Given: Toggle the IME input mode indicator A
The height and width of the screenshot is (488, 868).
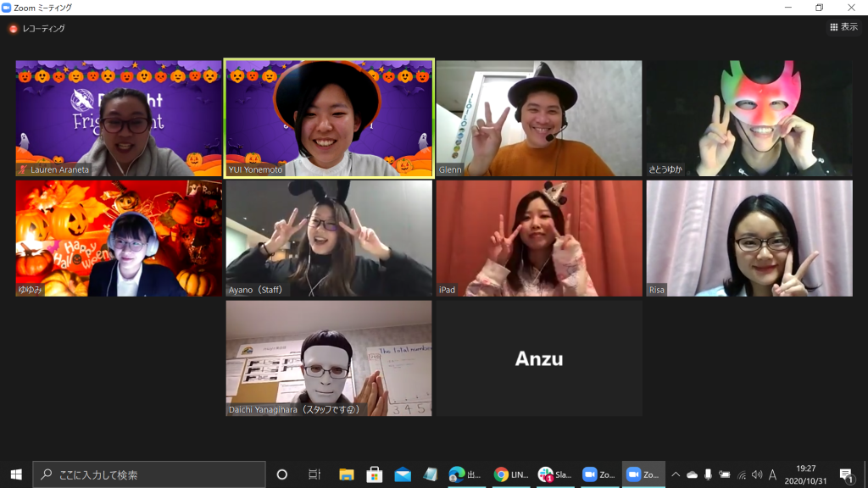Looking at the screenshot, I should coord(772,474).
